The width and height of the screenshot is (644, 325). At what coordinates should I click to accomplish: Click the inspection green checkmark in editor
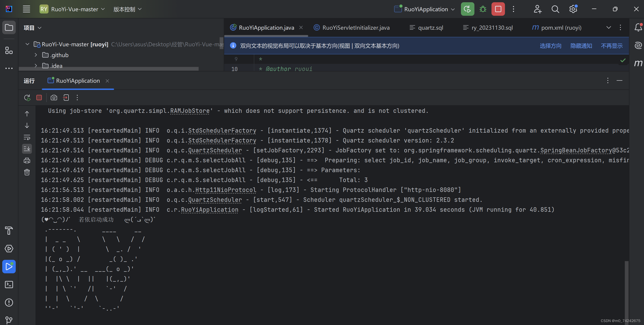623,60
